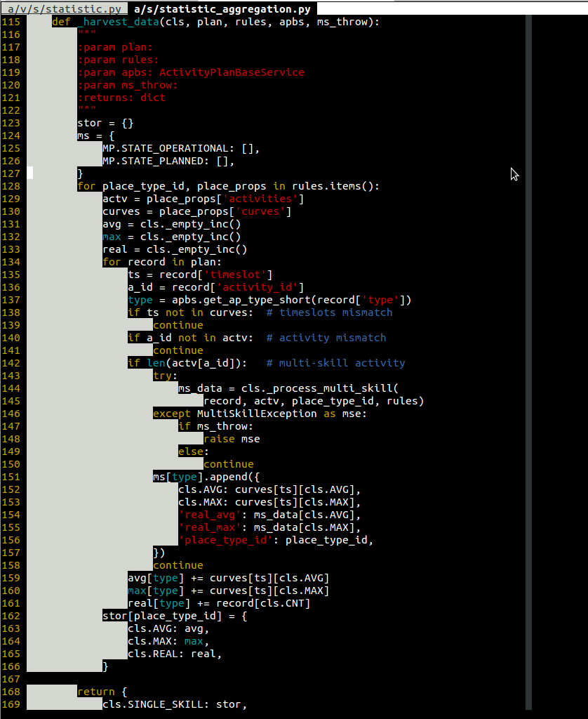Switch to the a/v/s/statistic.py tab

tap(64, 8)
